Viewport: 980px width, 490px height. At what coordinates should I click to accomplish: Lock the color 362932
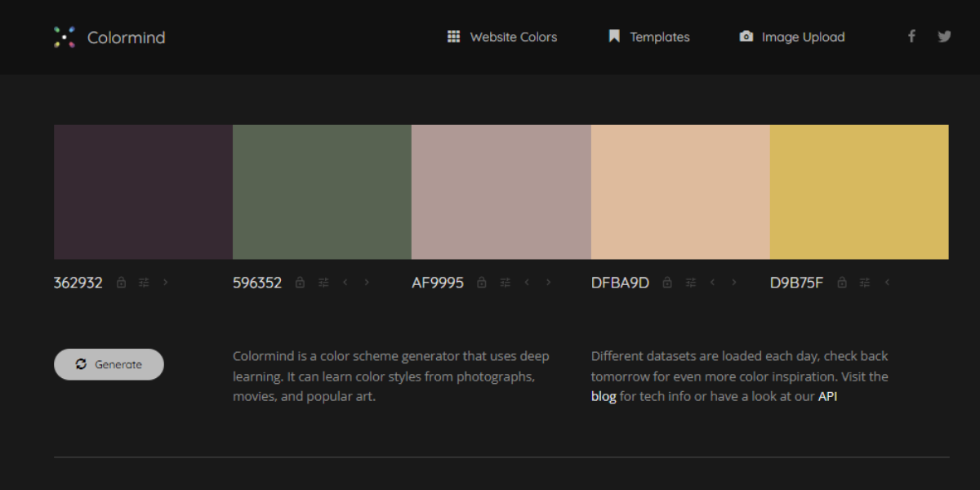[121, 282]
